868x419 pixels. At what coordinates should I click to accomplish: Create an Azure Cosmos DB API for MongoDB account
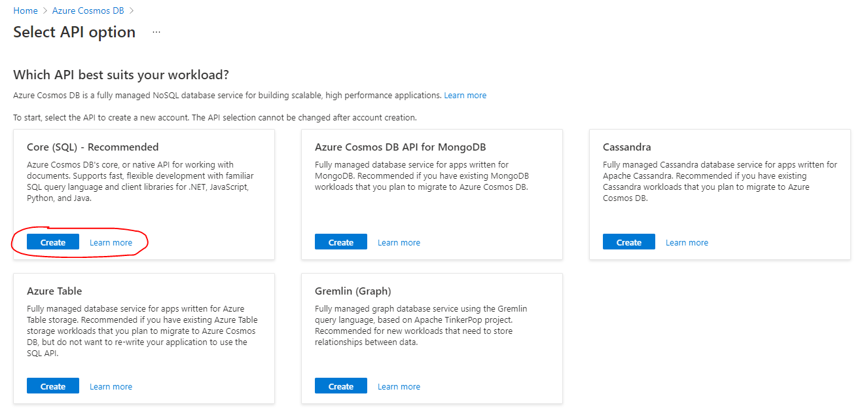pyautogui.click(x=341, y=242)
